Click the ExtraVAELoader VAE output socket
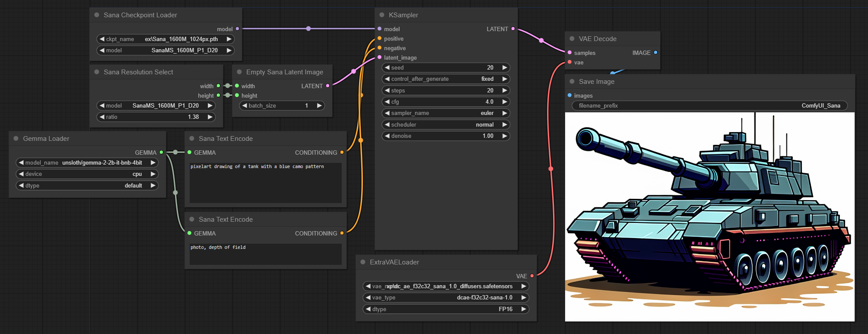 click(532, 276)
